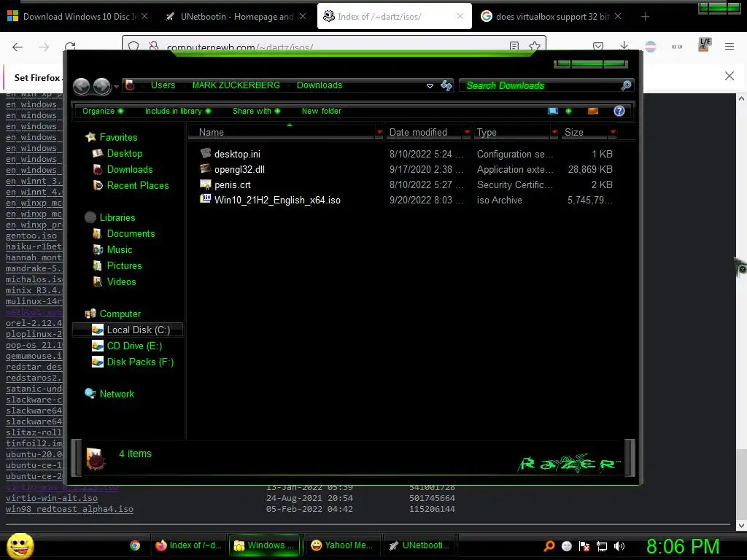
Task: Open the gentoo.iso link
Action: coord(31,236)
